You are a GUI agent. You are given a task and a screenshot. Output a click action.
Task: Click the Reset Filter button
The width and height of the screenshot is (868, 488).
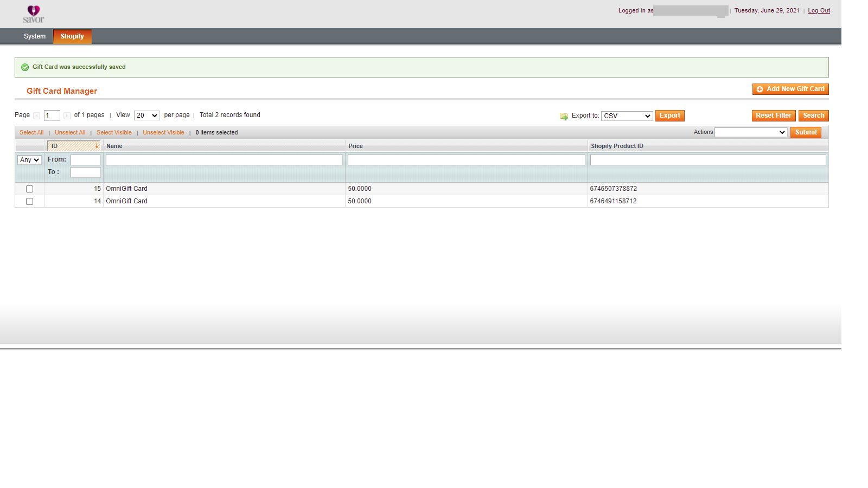774,115
